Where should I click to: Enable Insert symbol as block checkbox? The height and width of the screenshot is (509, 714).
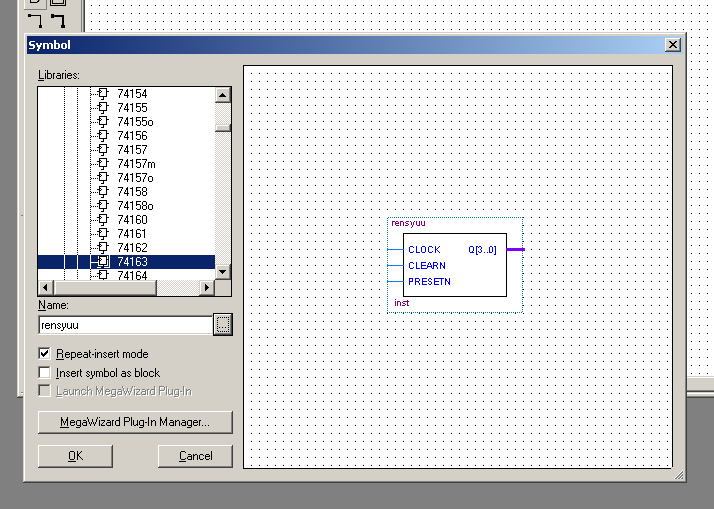[x=44, y=372]
